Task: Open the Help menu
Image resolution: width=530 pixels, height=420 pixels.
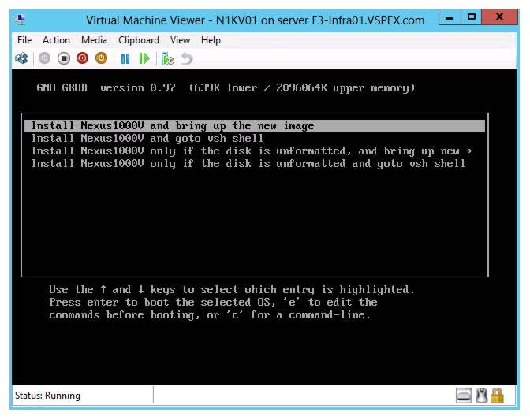Action: (x=211, y=40)
